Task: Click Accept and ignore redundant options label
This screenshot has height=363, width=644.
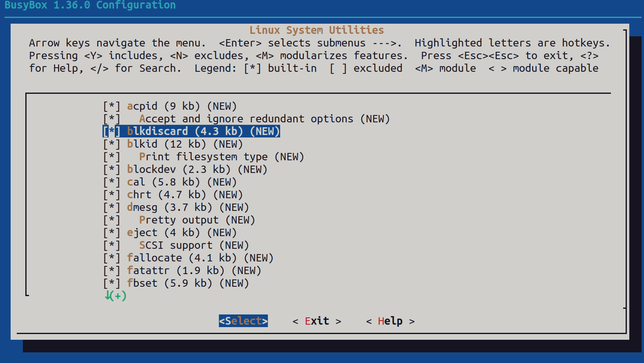Action: tap(265, 119)
